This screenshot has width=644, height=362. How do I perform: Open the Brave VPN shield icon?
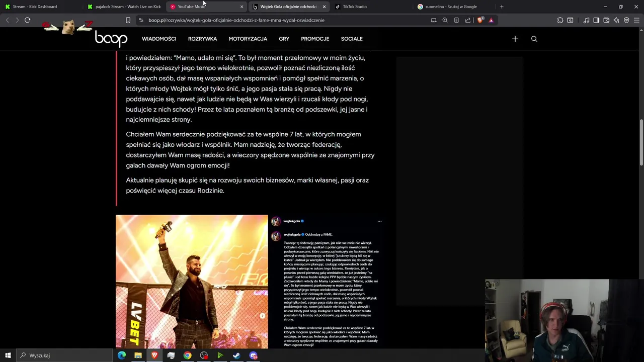tap(626, 20)
